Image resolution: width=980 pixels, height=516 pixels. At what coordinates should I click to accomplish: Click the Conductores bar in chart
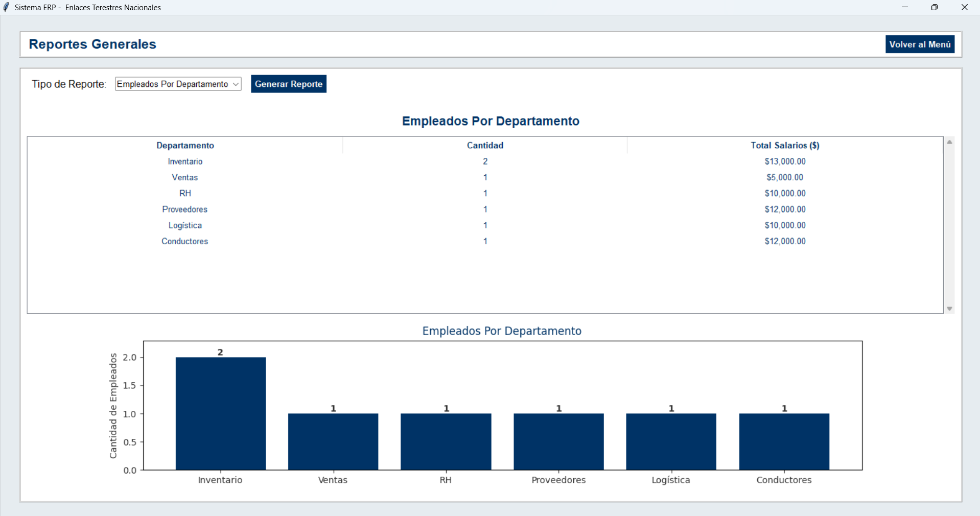(784, 441)
